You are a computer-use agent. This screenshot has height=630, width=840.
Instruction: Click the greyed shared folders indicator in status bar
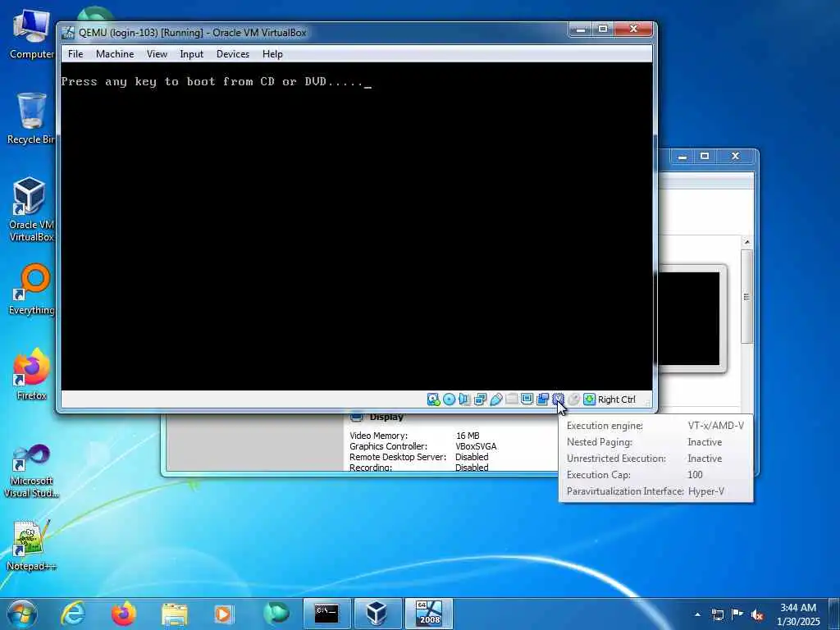[512, 399]
